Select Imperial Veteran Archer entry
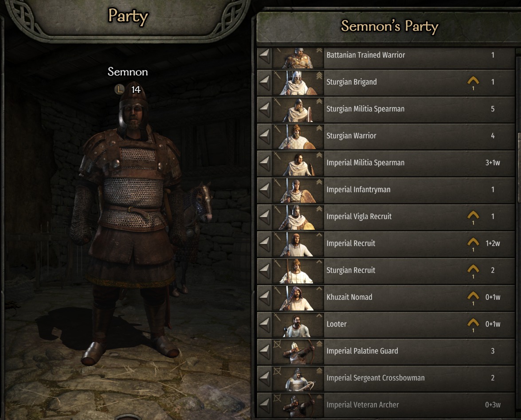Screen dimensions: 521x420 click(x=386, y=405)
